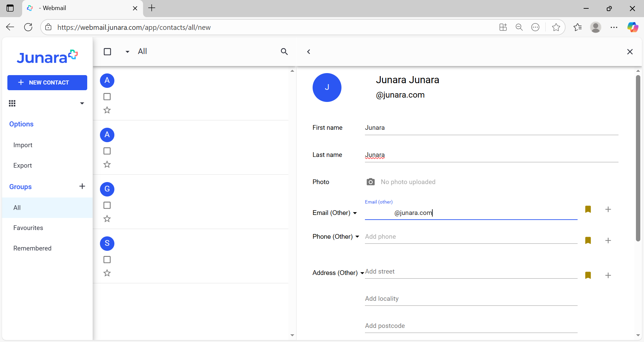
Task: Open the first A contact avatar
Action: click(107, 80)
